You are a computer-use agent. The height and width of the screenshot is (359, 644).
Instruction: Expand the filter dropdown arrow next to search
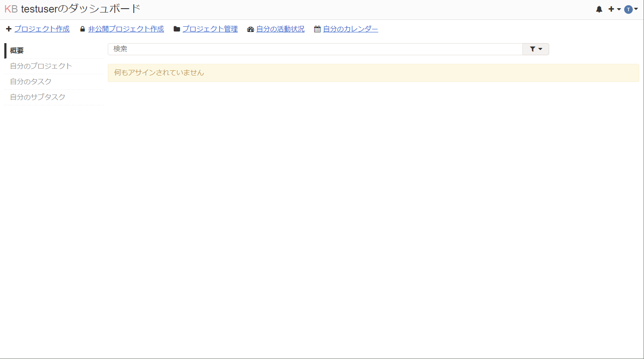(540, 49)
